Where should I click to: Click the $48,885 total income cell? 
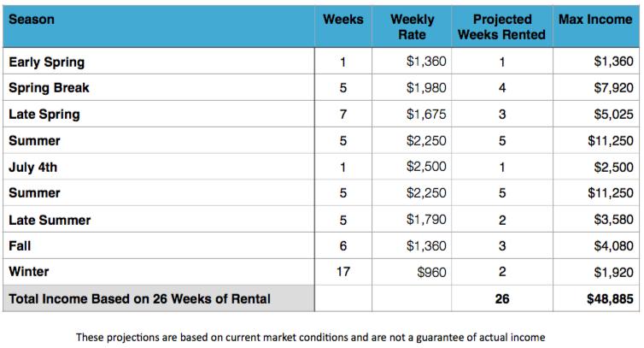(608, 298)
